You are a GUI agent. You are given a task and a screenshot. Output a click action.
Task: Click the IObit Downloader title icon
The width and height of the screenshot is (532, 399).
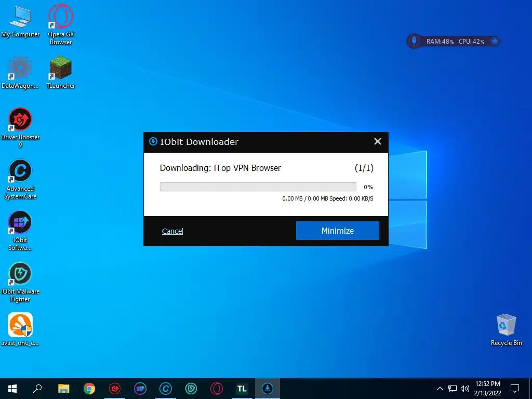(153, 141)
